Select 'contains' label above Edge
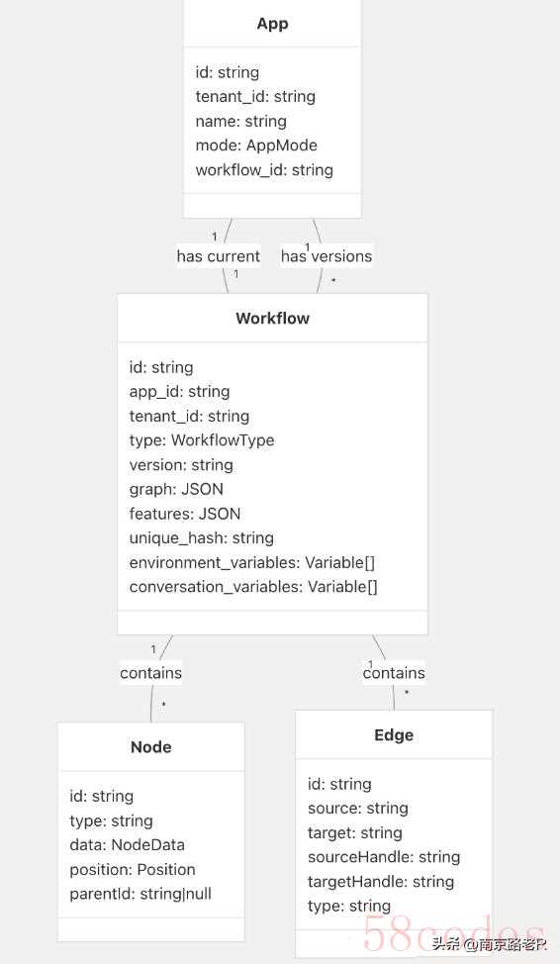This screenshot has width=560, height=964. (x=394, y=673)
